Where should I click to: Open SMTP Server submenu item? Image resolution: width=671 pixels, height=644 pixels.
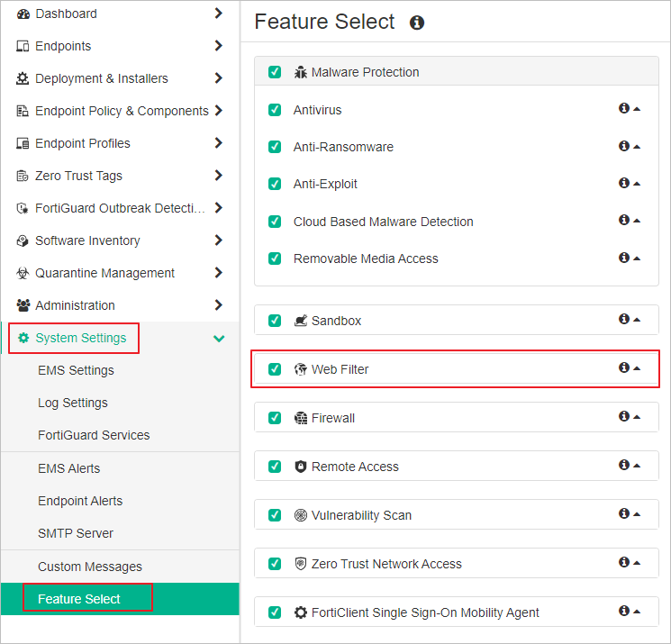[x=76, y=533]
